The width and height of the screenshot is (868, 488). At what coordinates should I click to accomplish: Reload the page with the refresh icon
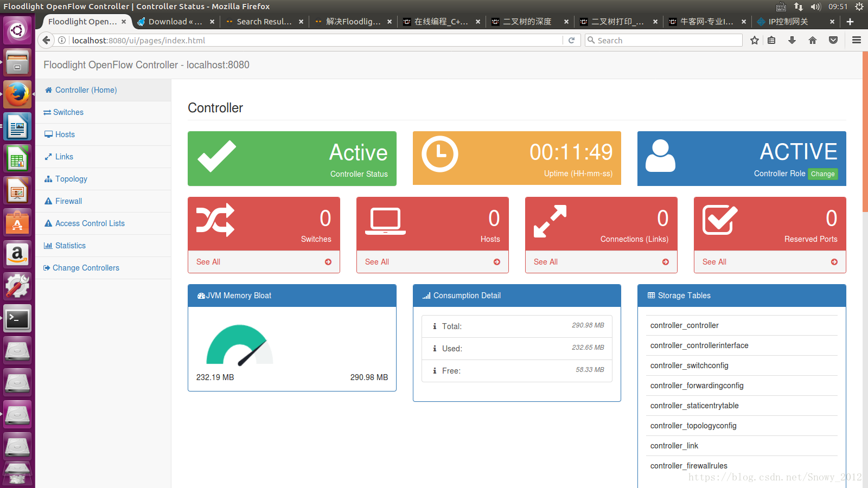(x=571, y=40)
